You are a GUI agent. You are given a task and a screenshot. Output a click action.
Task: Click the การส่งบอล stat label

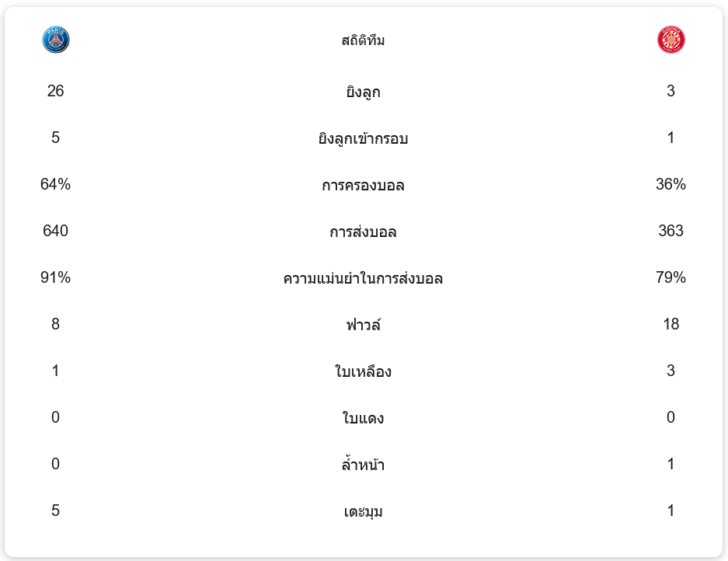[x=363, y=232]
